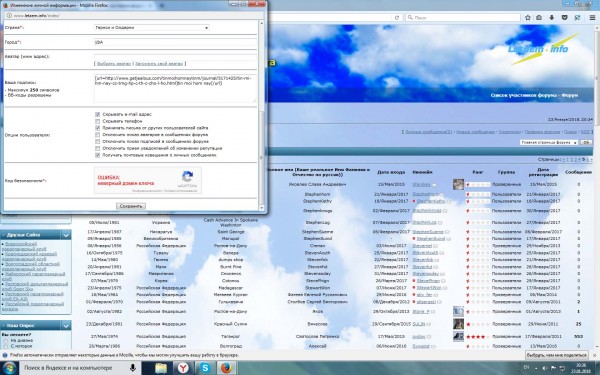Open Skype icon on taskbar
The image size is (600, 375).
click(205, 368)
